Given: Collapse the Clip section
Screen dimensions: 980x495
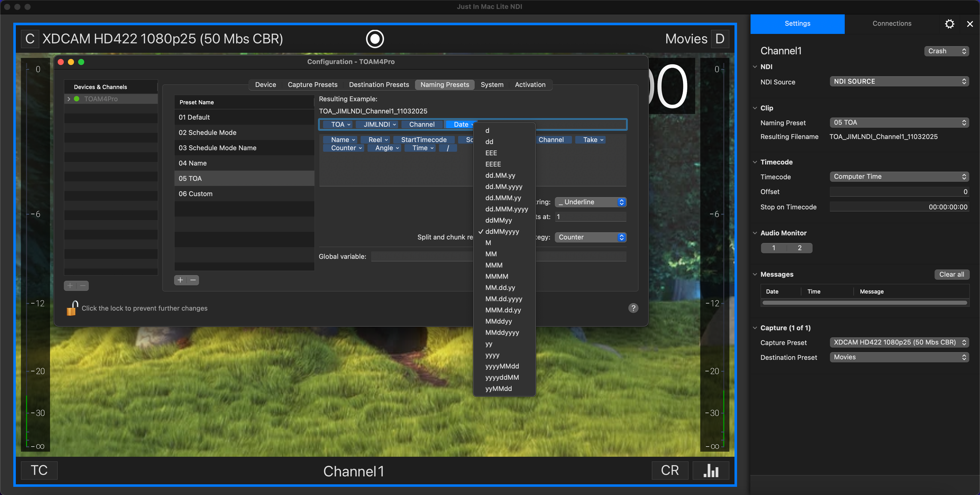Looking at the screenshot, I should coord(755,108).
